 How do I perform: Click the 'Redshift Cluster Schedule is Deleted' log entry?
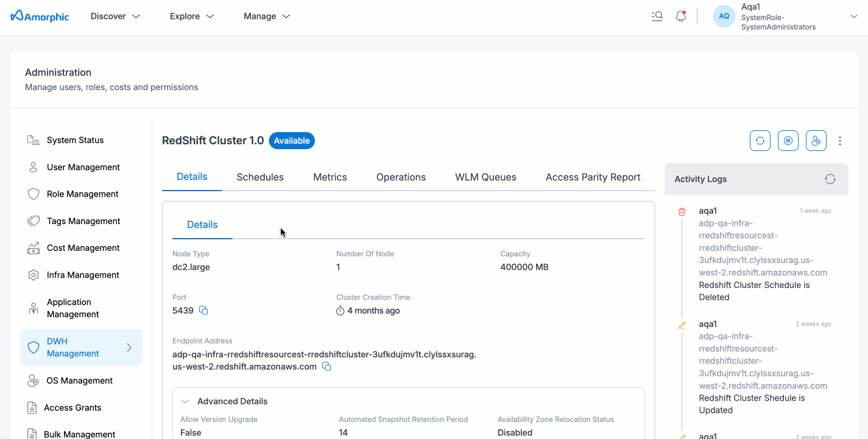pyautogui.click(x=754, y=291)
